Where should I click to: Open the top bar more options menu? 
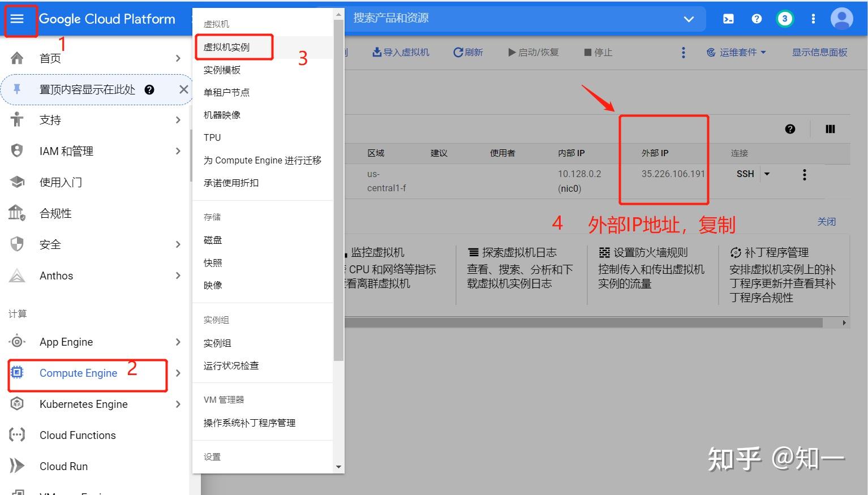tap(813, 19)
